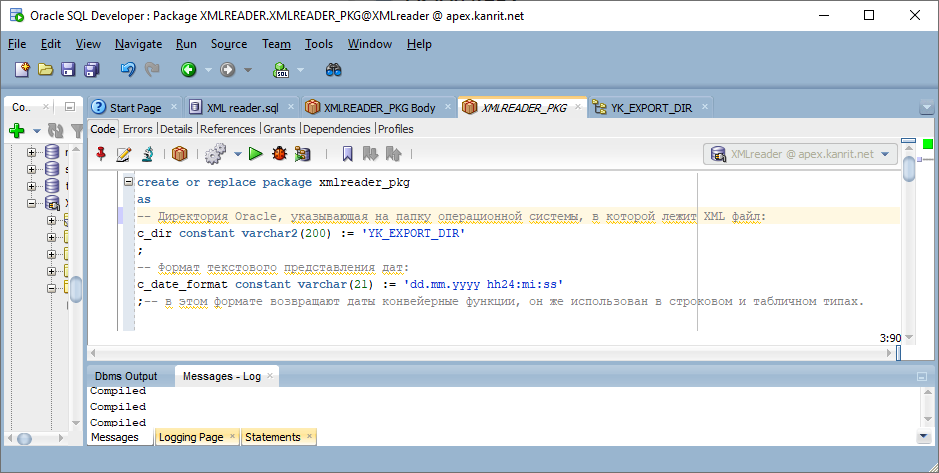The image size is (939, 473).
Task: Collapse the expanded folder node in Connections tree
Action: (x=52, y=289)
